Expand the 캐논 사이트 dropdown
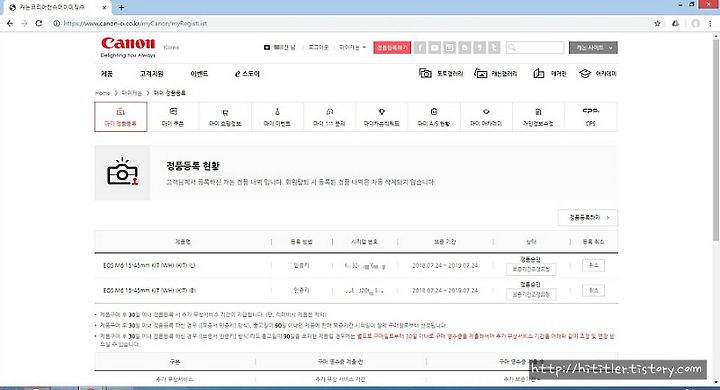 tap(593, 47)
